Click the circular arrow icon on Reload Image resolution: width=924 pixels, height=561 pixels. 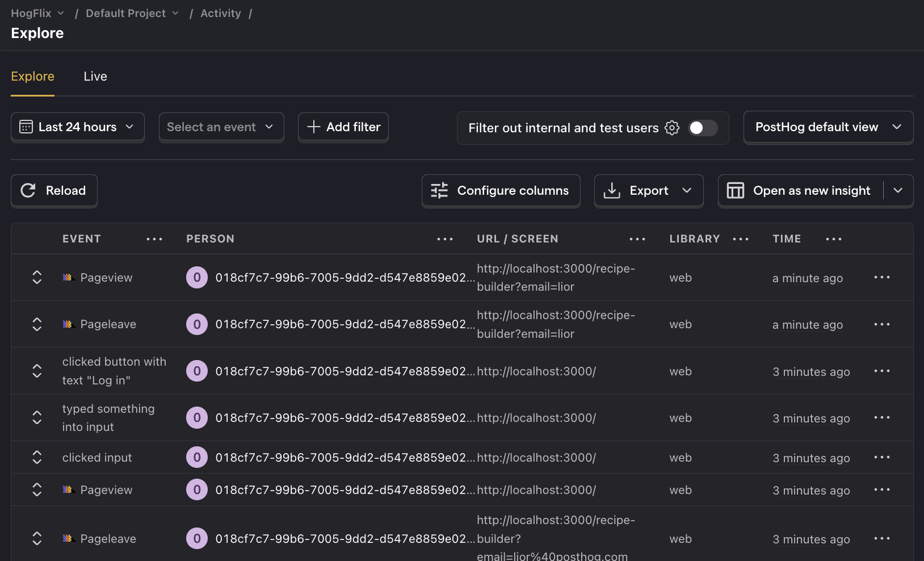point(28,191)
